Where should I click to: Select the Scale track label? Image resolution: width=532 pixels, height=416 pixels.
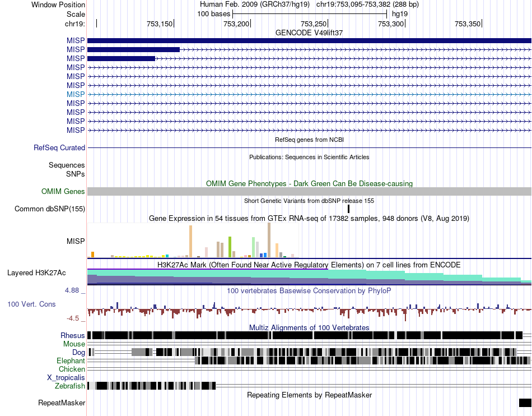[76, 14]
